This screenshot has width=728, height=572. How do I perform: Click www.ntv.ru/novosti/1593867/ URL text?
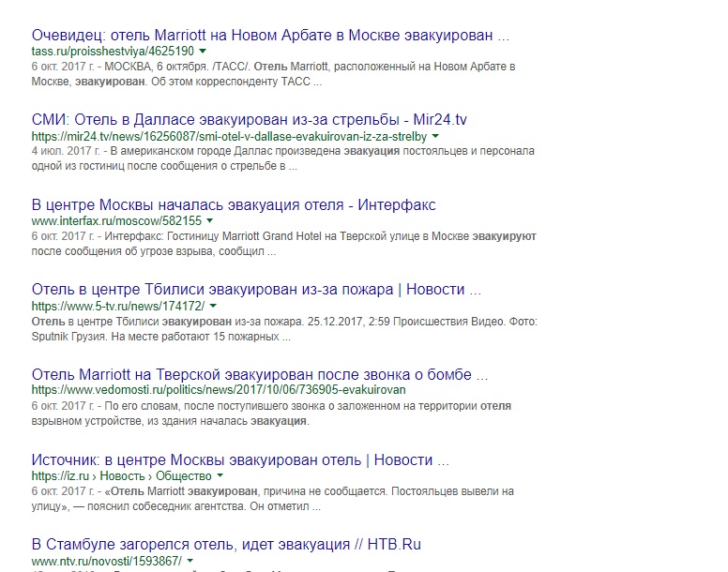click(107, 561)
